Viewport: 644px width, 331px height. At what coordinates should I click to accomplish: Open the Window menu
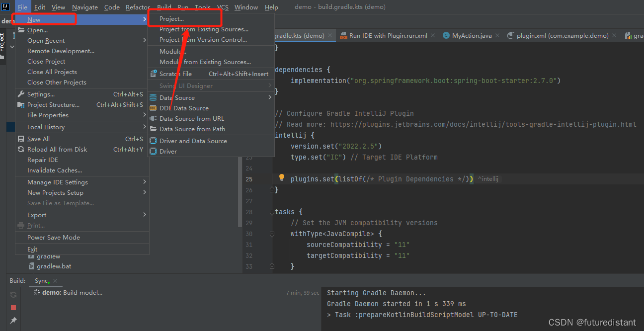click(x=246, y=7)
